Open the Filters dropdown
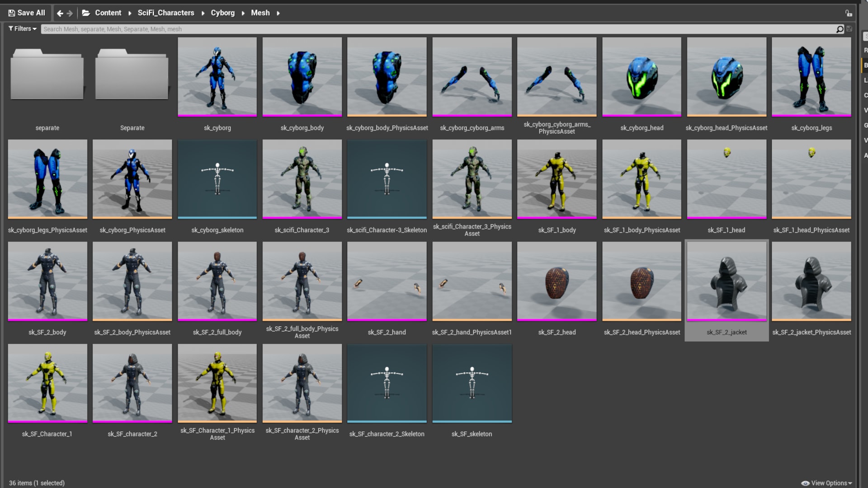Screen dimensions: 868x488 click(x=21, y=28)
